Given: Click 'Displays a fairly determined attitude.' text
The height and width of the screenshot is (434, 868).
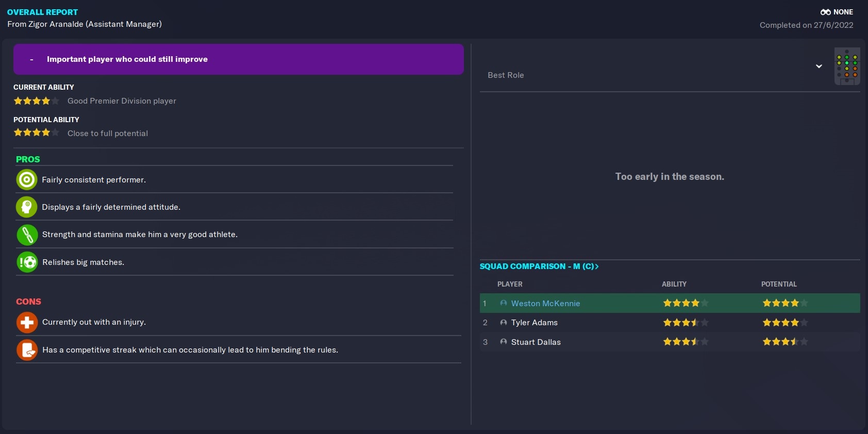Looking at the screenshot, I should coord(111,207).
